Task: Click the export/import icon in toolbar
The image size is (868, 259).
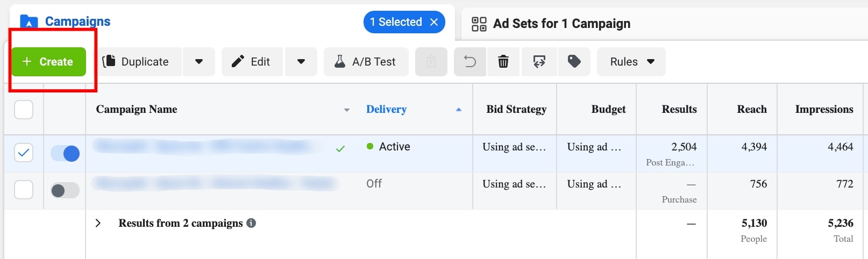Action: coord(539,62)
